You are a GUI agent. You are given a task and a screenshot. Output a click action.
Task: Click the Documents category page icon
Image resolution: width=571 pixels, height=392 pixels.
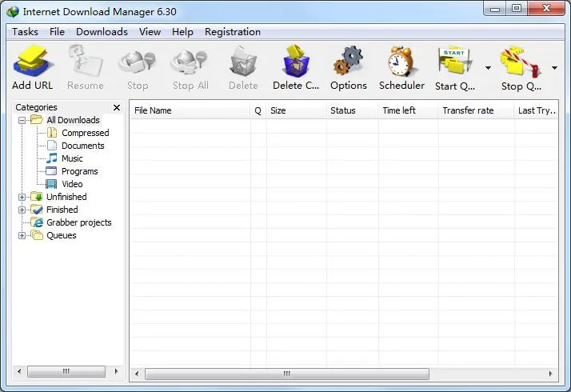52,146
